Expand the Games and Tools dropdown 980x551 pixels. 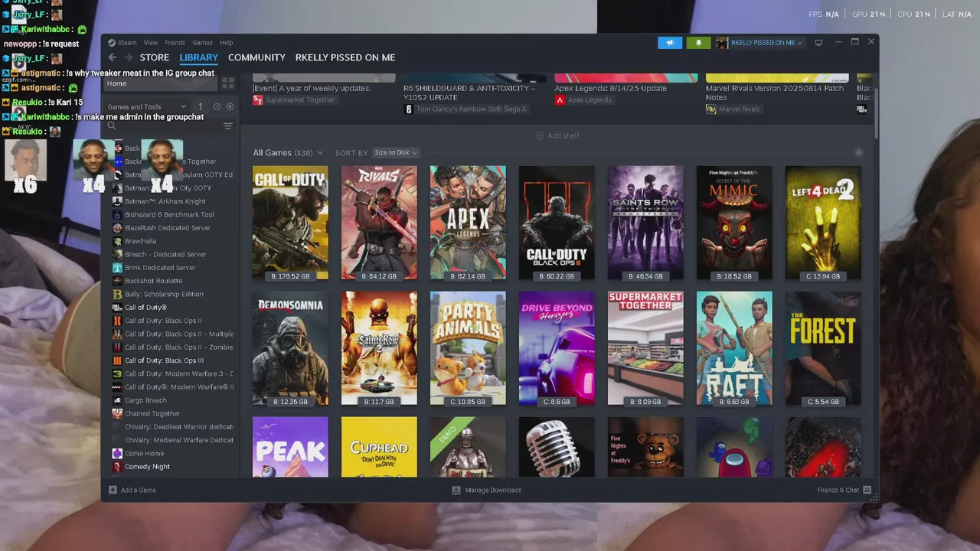tap(146, 106)
